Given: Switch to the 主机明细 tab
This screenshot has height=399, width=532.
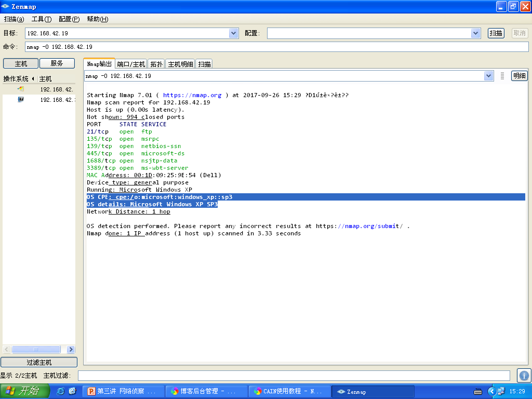Looking at the screenshot, I should pos(180,64).
